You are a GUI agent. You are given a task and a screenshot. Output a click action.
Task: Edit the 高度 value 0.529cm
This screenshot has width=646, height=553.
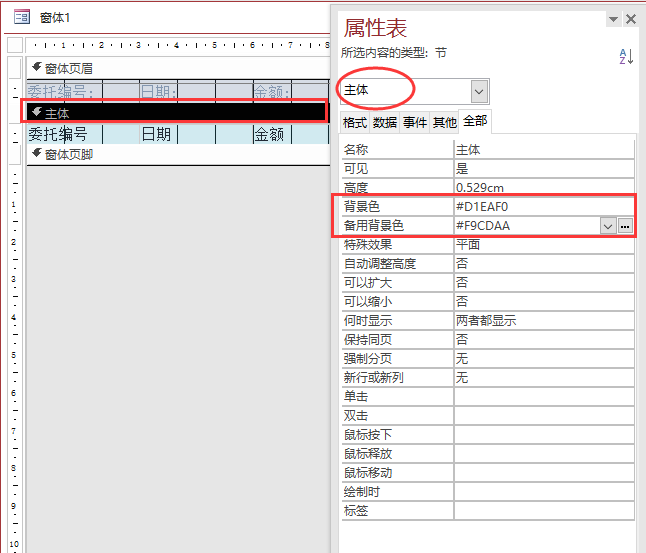pos(543,187)
